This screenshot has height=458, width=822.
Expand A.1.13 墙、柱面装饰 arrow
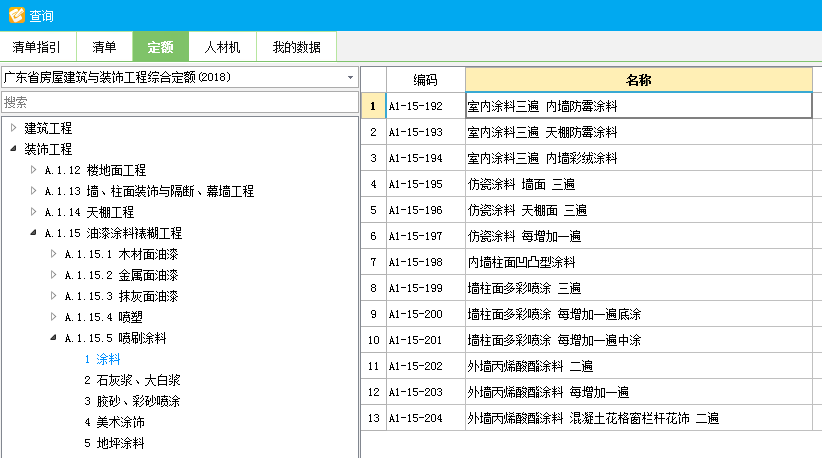coord(34,191)
